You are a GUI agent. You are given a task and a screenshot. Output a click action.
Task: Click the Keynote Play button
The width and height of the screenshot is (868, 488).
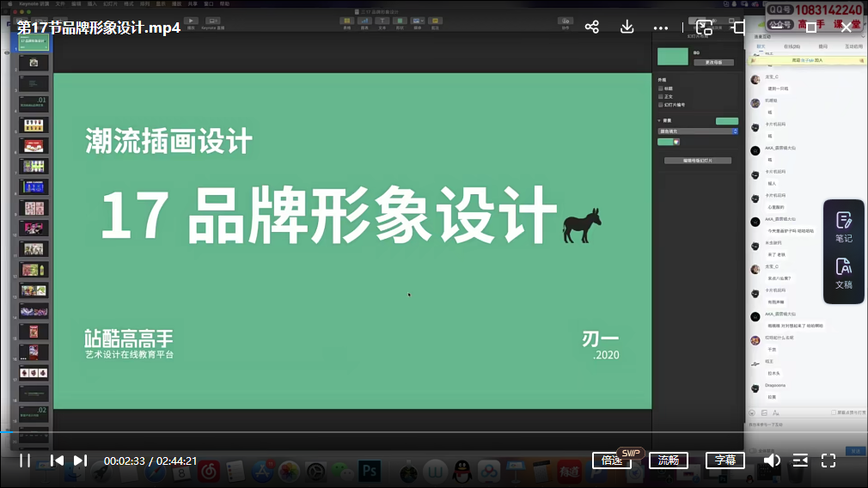pos(191,22)
